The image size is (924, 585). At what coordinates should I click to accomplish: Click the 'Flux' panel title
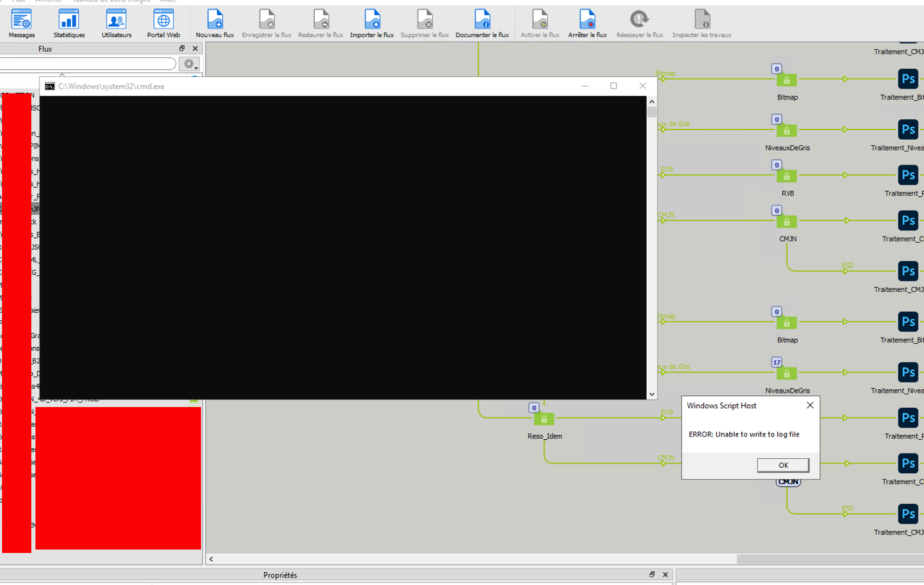tap(45, 49)
